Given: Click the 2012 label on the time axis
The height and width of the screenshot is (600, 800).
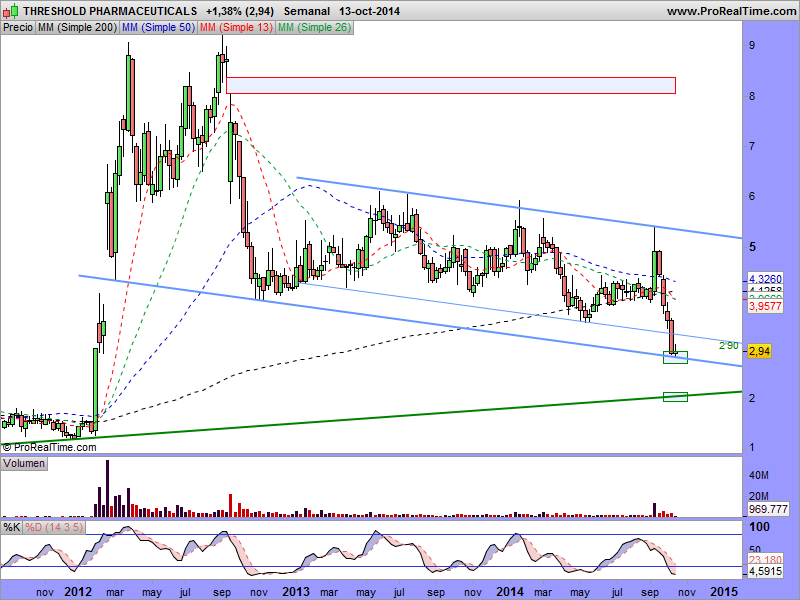Looking at the screenshot, I should pyautogui.click(x=78, y=592).
